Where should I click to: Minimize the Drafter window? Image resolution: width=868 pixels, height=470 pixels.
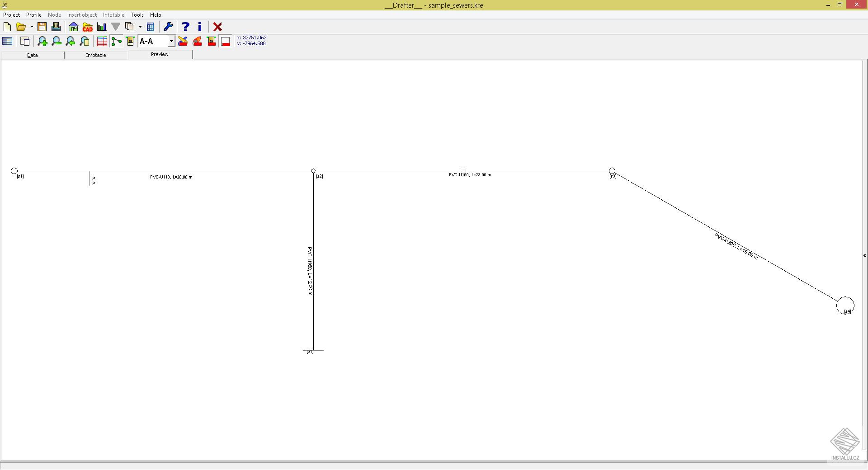point(828,5)
